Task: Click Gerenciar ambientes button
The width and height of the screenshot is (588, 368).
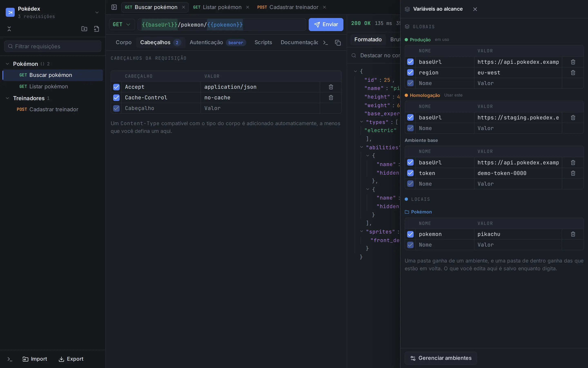Action: pos(441,358)
